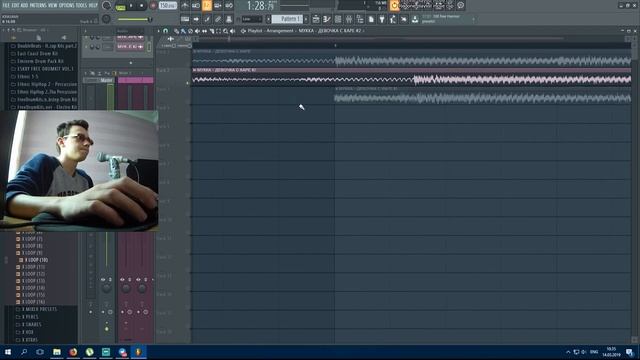Open the TOOLS menu
Screen dimensions: 640x360
[x=81, y=5]
